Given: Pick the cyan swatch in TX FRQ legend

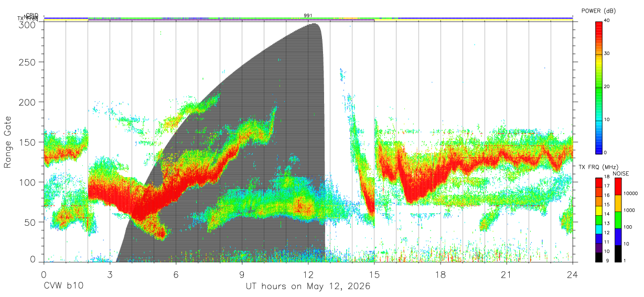Looking at the screenshot, I should [599, 229].
